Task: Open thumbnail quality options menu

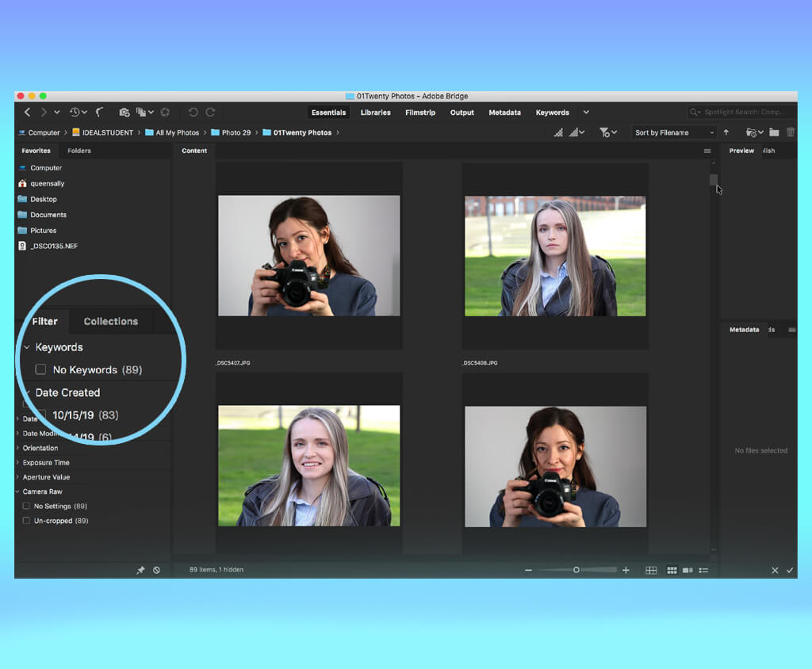Action: tap(577, 132)
